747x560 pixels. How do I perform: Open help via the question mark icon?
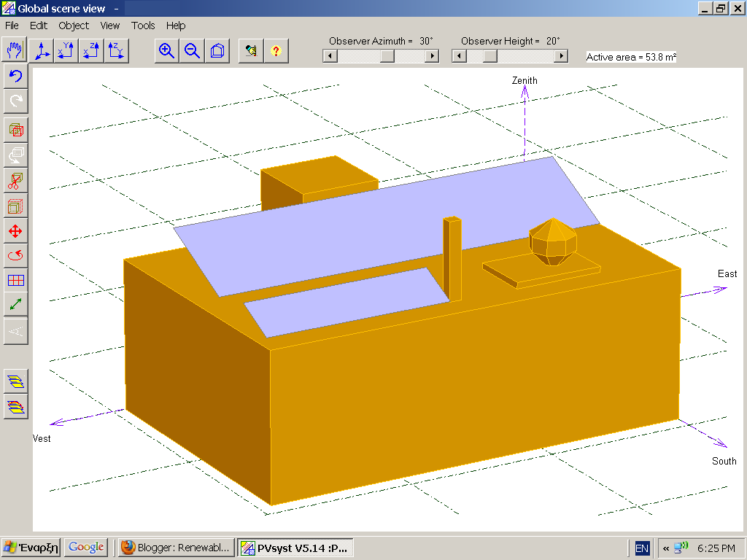click(x=276, y=51)
